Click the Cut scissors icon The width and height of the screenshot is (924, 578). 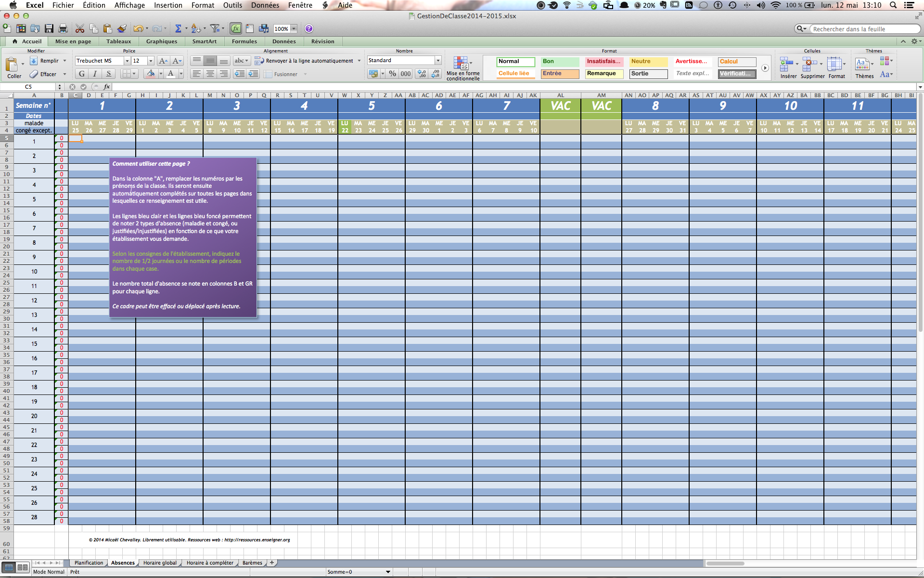pos(80,29)
